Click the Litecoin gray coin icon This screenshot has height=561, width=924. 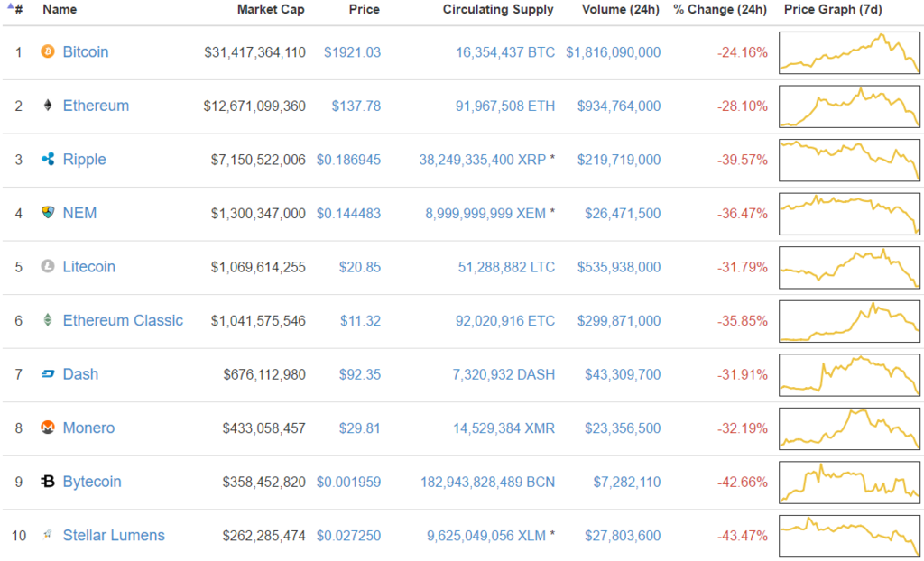[47, 266]
